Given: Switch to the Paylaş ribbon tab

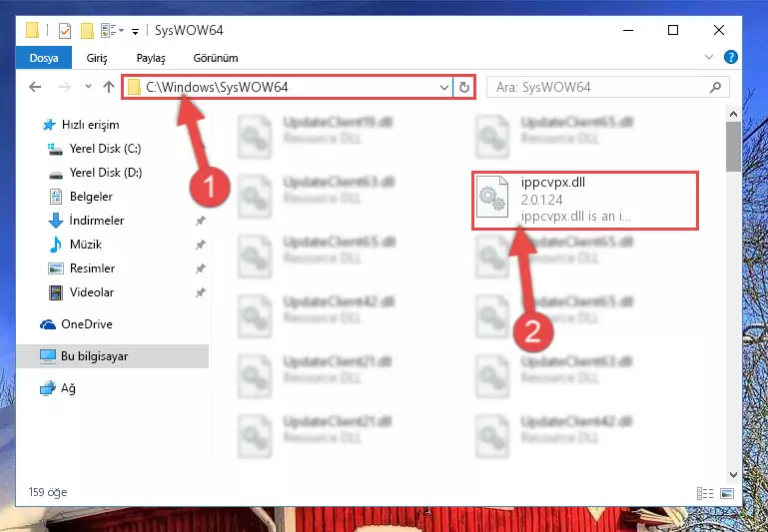Looking at the screenshot, I should (151, 58).
